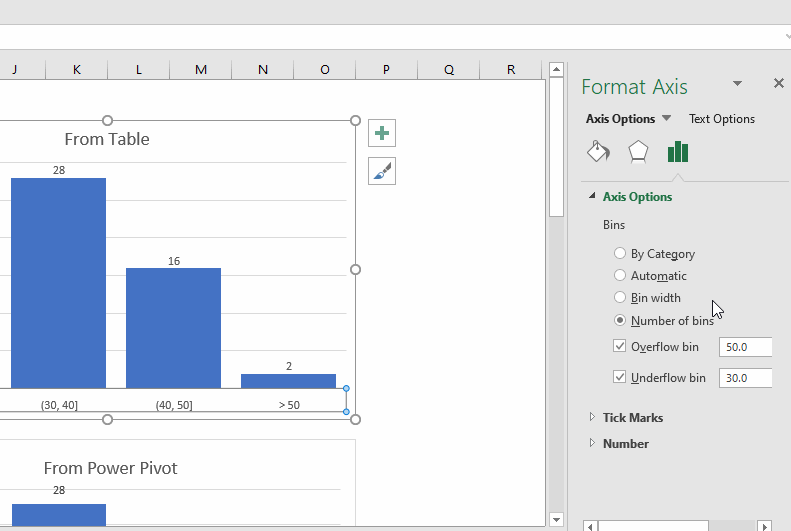
Task: Open Format Axis pane options dropdown arrow
Action: (x=738, y=83)
